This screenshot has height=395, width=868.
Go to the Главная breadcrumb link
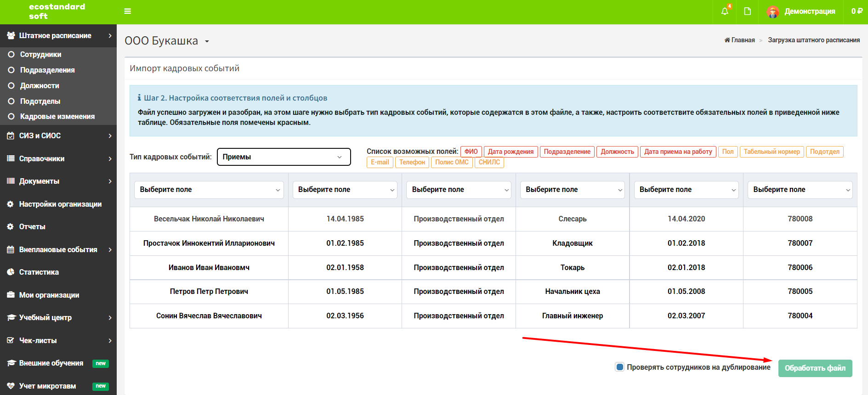tap(740, 40)
